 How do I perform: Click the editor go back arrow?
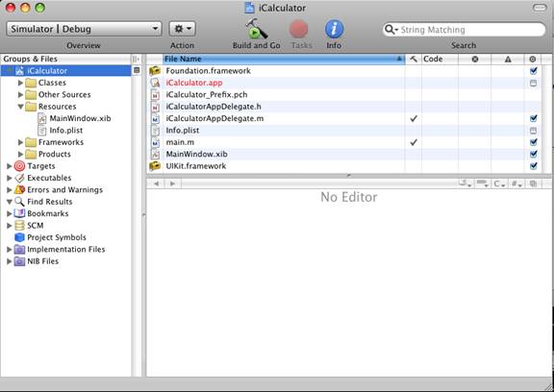pyautogui.click(x=157, y=184)
